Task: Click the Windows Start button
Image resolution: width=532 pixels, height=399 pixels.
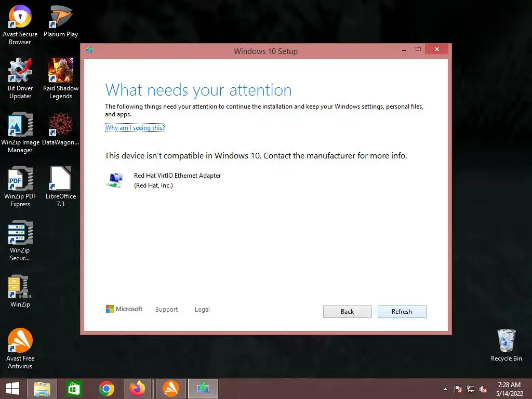Action: [x=12, y=389]
